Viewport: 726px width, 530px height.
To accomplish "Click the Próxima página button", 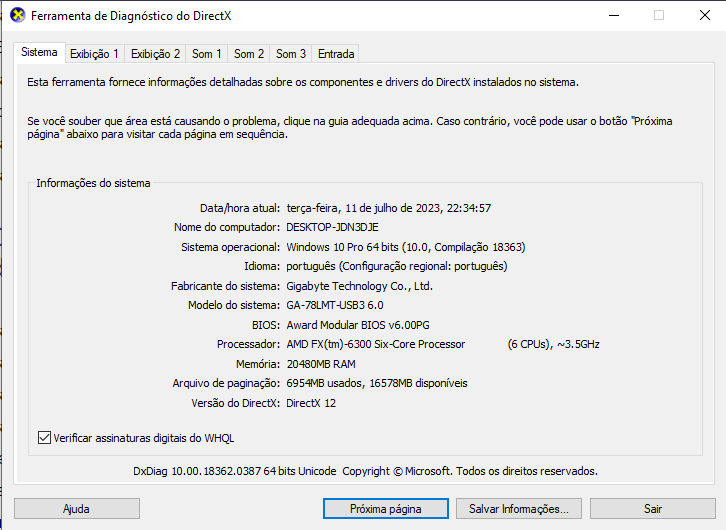I will [386, 509].
